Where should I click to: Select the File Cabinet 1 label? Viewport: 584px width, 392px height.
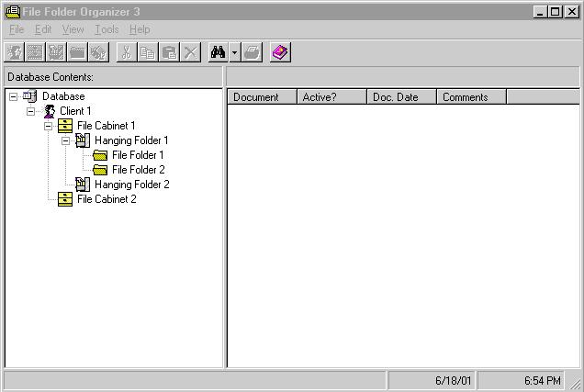(x=107, y=126)
